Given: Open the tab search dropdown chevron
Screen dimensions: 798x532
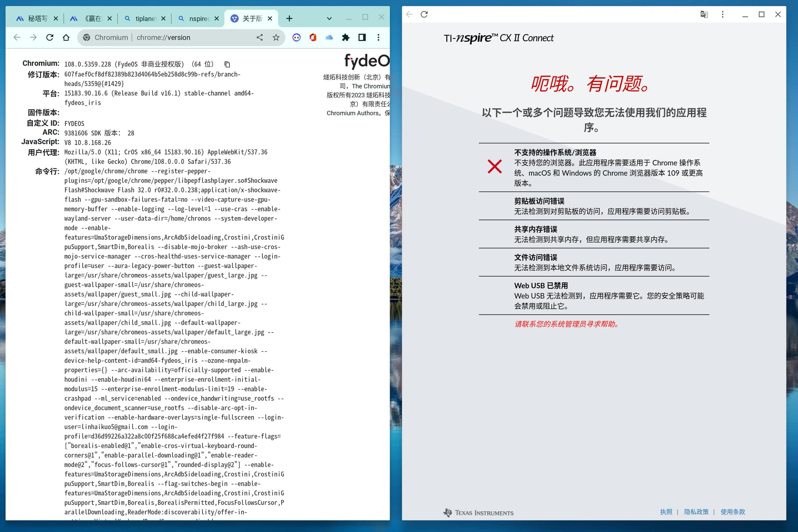Looking at the screenshot, I should click(x=329, y=18).
